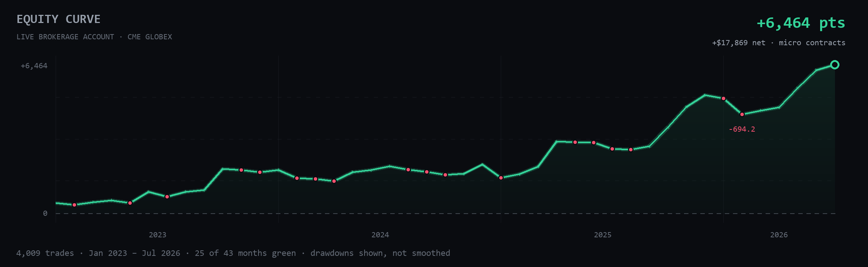The height and width of the screenshot is (267, 868).
Task: Click '+$17,869 net · micro contracts' text
Action: pos(779,43)
